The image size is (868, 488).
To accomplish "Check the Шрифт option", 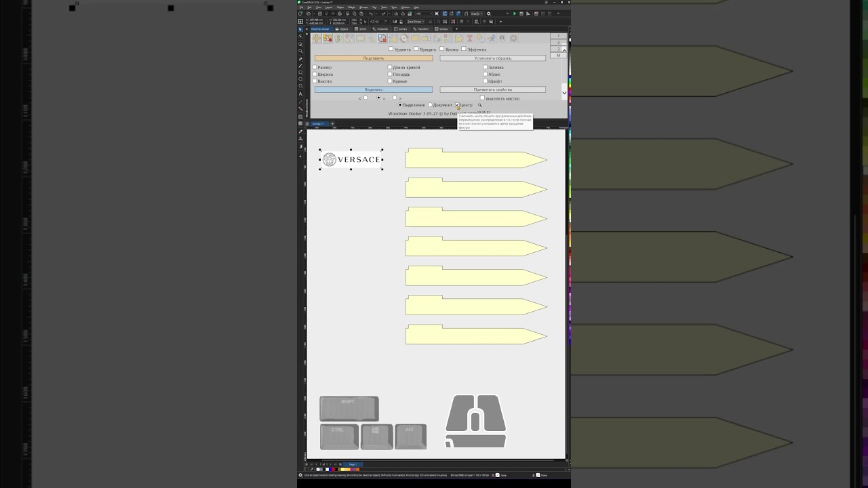I will click(x=485, y=81).
